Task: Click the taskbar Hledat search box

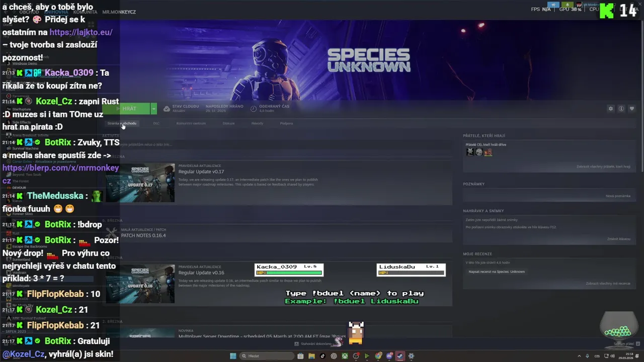Action: pos(266,356)
